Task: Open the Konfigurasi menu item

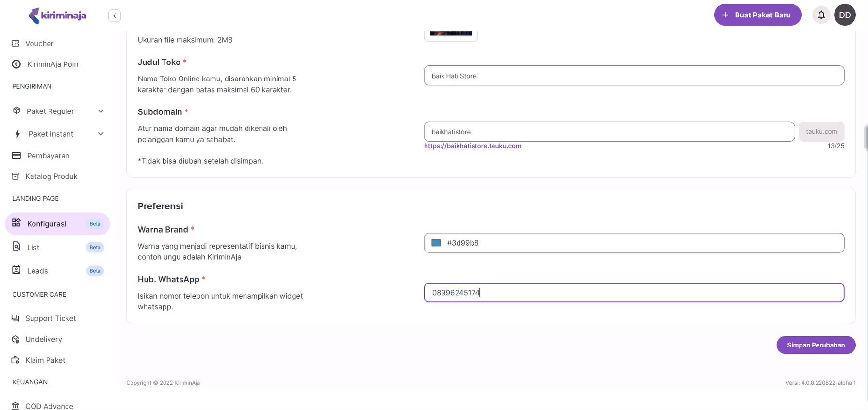Action: [x=47, y=224]
